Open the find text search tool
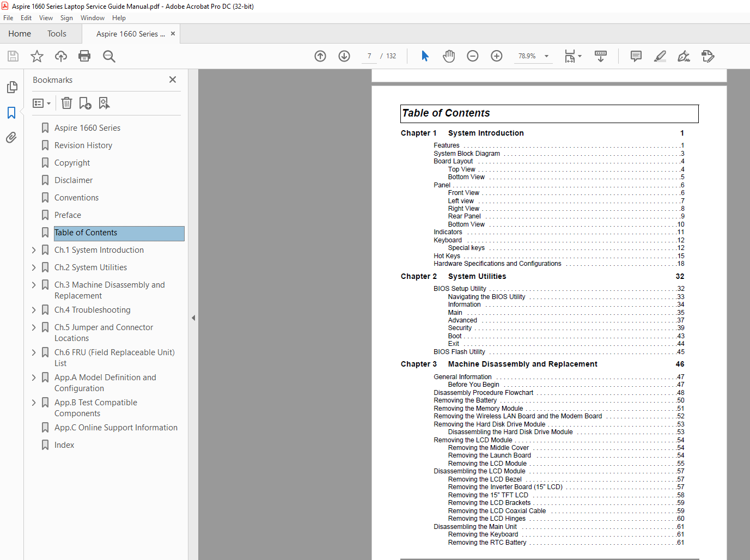 click(x=109, y=56)
